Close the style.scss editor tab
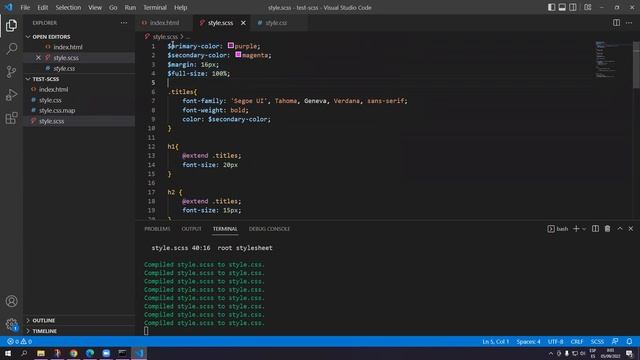The image size is (640, 360). pyautogui.click(x=243, y=23)
